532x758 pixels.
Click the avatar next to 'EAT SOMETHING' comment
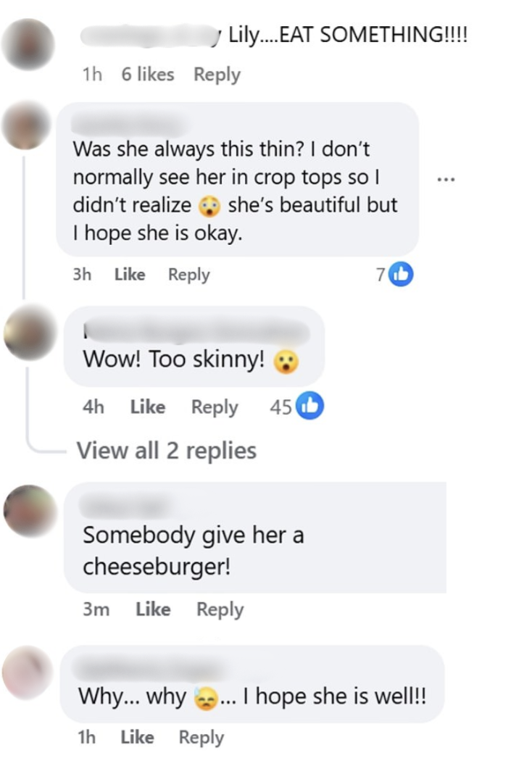pos(28,45)
